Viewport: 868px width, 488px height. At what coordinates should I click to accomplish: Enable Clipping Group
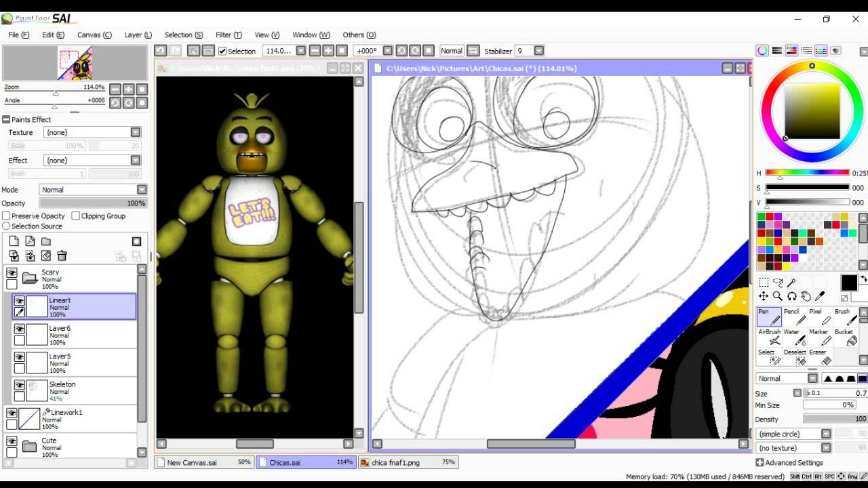[76, 216]
